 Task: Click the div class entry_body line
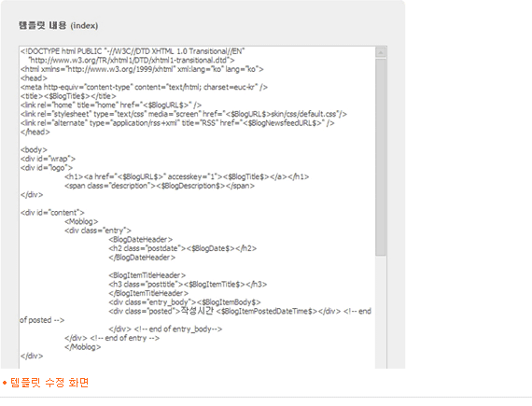click(x=185, y=302)
